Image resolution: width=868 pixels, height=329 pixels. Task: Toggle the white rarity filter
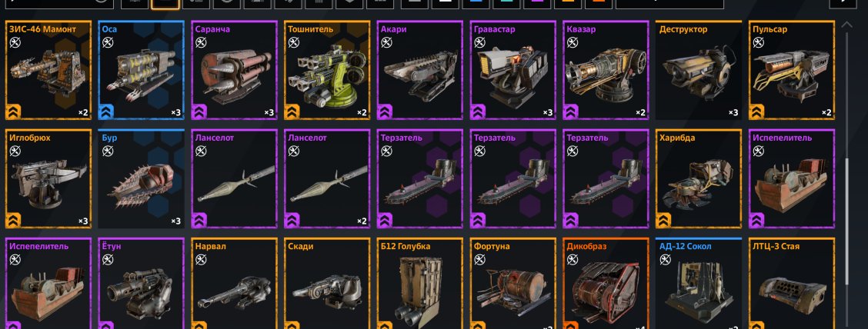coord(443,3)
